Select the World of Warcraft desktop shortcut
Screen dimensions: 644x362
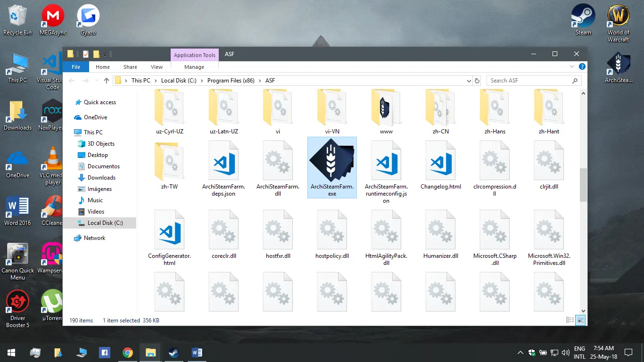[x=618, y=23]
